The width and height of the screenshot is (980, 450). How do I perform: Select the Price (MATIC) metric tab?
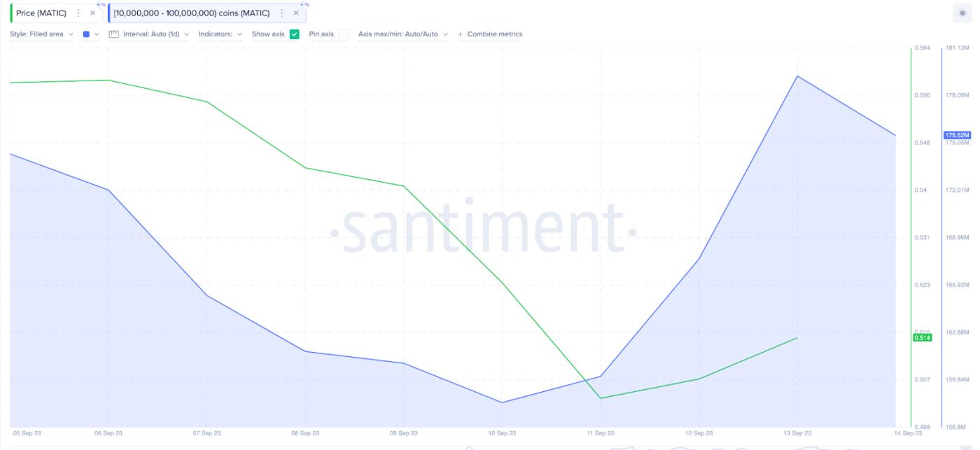[41, 13]
